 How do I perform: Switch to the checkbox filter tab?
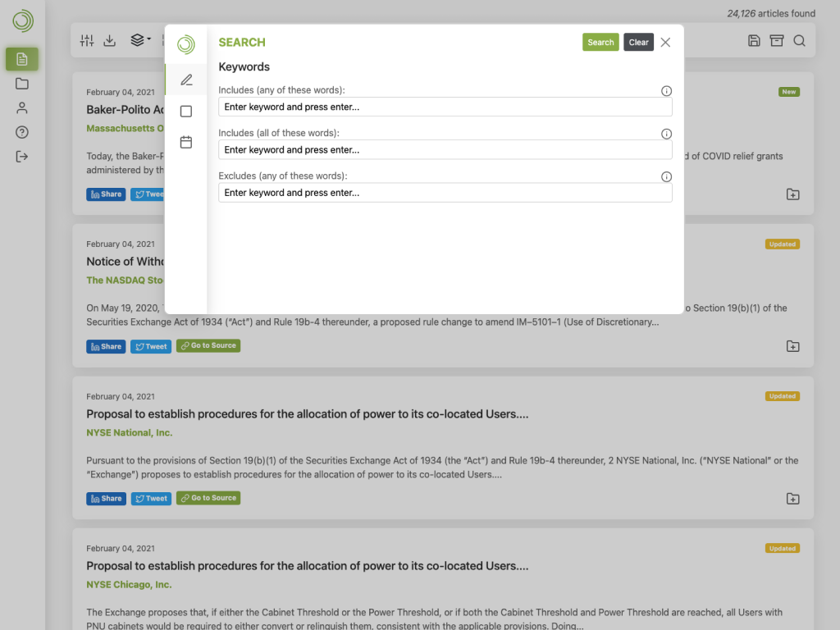[x=186, y=111]
